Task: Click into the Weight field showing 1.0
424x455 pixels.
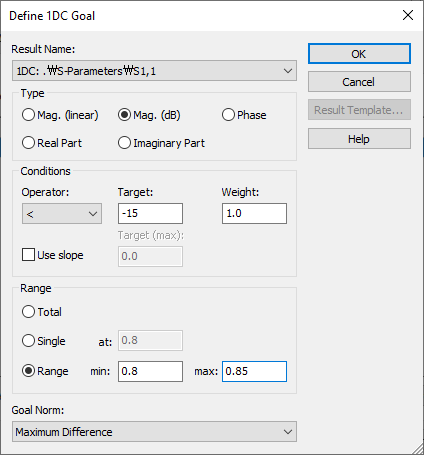Action: (x=254, y=213)
